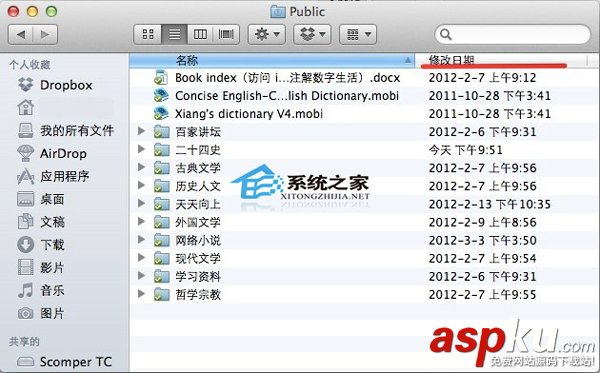The height and width of the screenshot is (373, 600).
Task: Switch to Cover Flow view
Action: click(226, 34)
